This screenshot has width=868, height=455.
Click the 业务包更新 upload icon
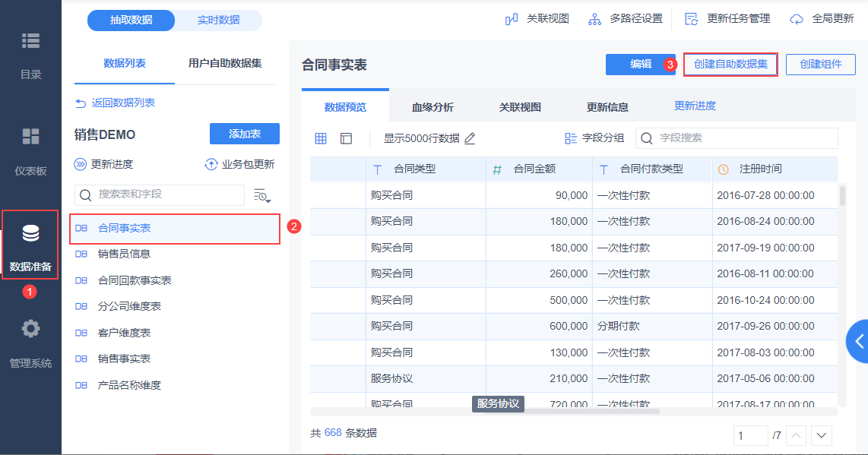[211, 164]
